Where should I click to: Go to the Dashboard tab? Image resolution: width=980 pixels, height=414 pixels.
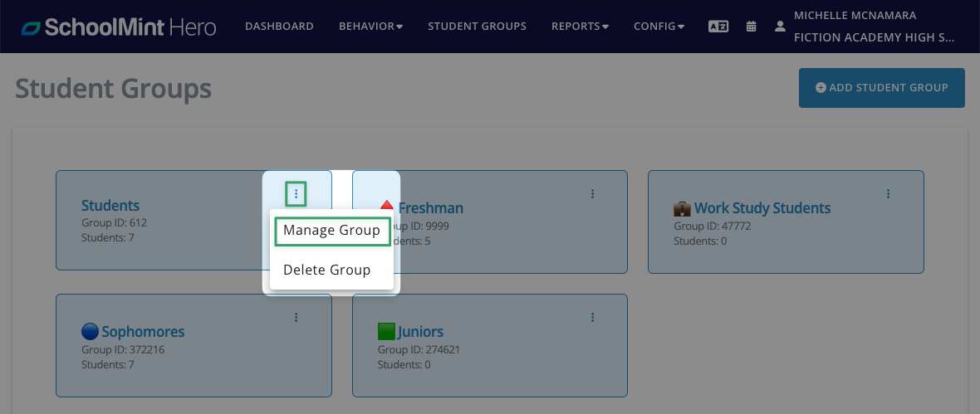click(279, 27)
